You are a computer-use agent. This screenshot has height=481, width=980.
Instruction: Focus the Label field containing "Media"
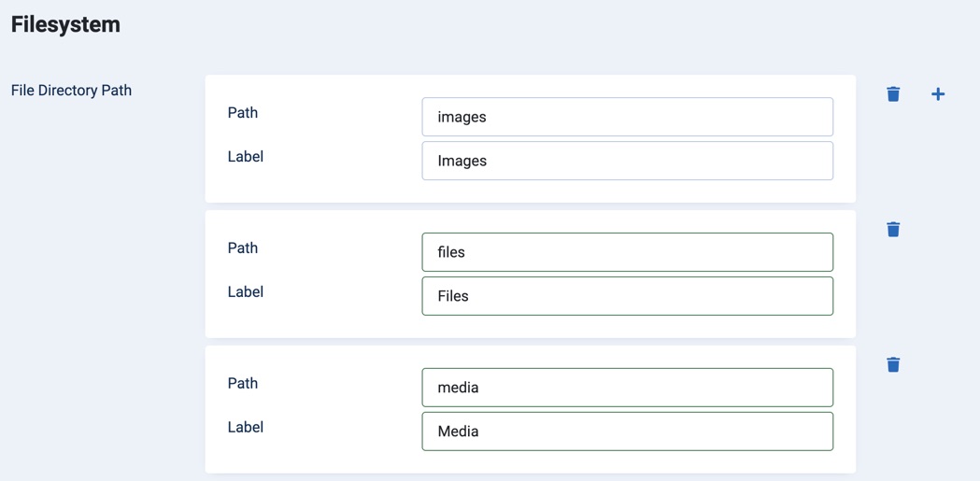click(x=627, y=431)
